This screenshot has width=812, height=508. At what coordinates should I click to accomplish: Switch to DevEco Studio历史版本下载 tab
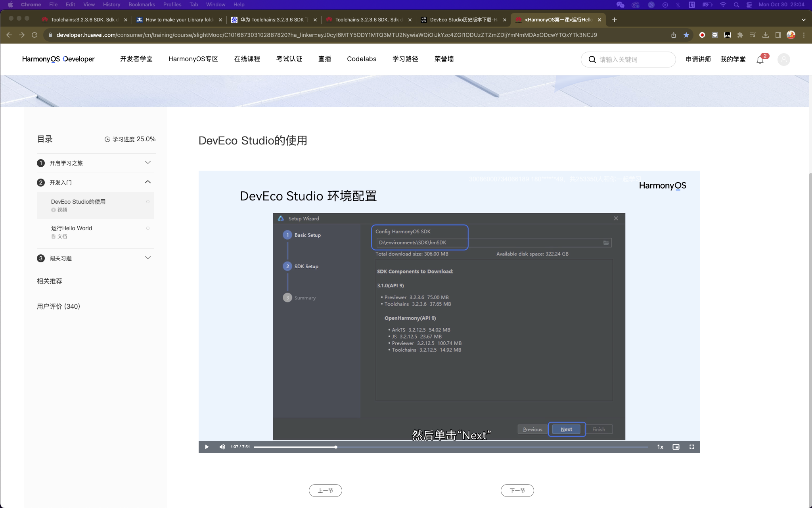(463, 19)
